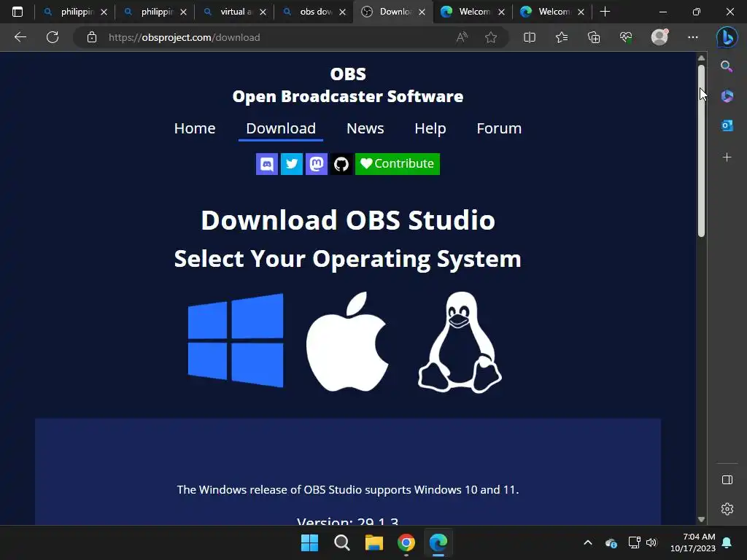Close the obs dow tab
Viewport: 747px width, 560px height.
tap(342, 12)
